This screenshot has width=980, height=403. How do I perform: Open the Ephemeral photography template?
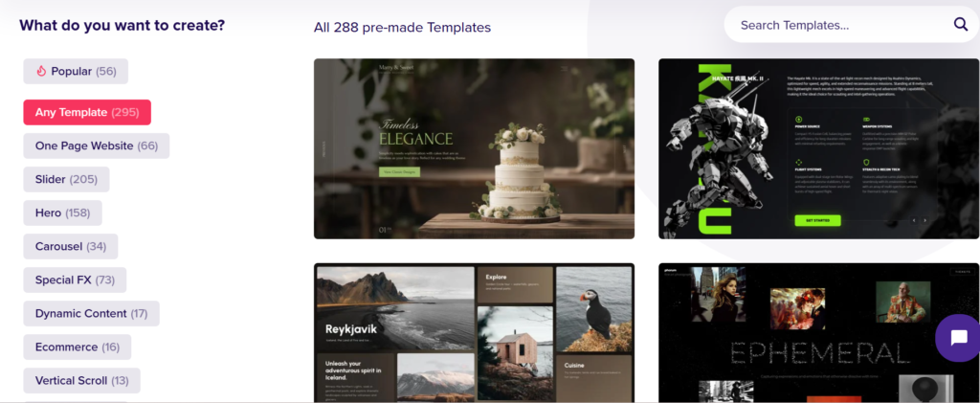[819, 332]
